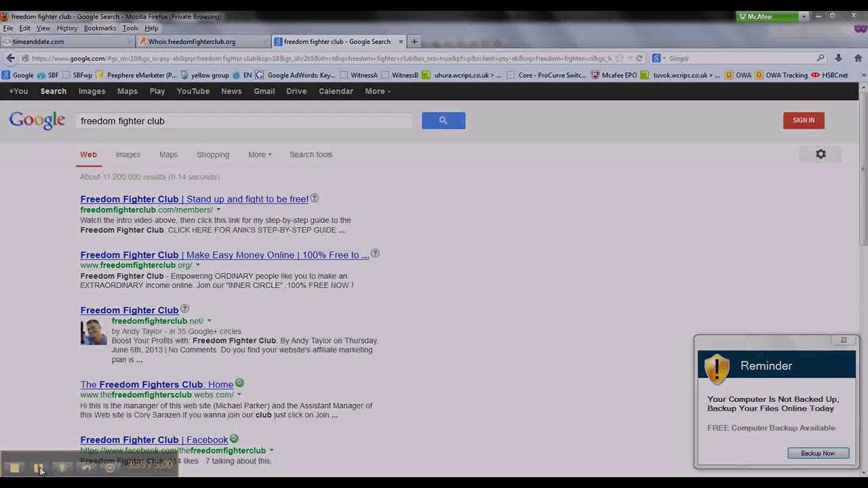Screen dimensions: 868x488
Task: Open the Google settings gear
Action: click(821, 155)
